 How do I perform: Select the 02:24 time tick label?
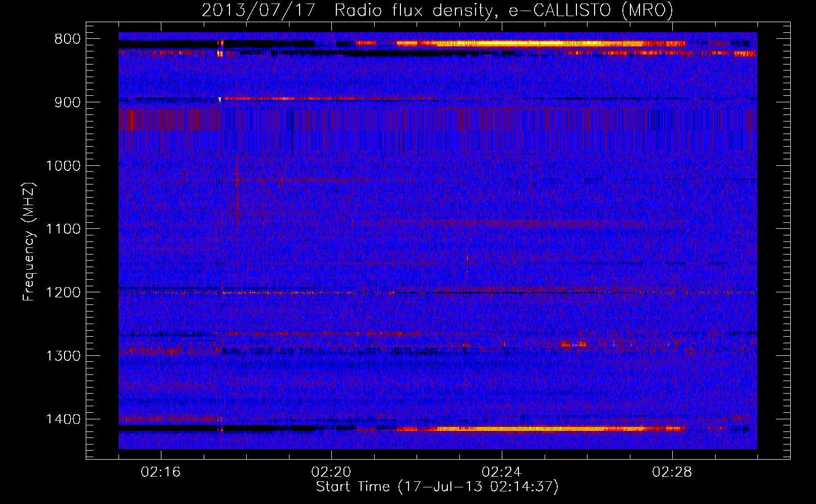coord(502,472)
